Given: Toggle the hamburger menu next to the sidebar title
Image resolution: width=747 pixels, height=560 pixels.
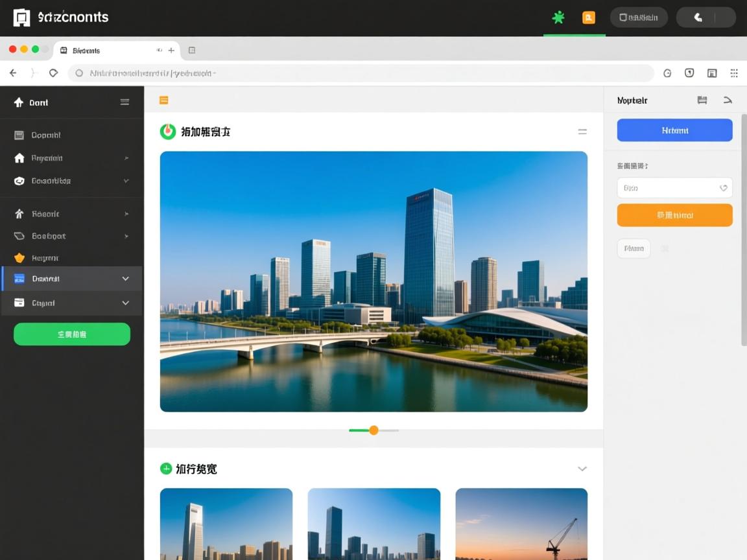Looking at the screenshot, I should [x=124, y=102].
